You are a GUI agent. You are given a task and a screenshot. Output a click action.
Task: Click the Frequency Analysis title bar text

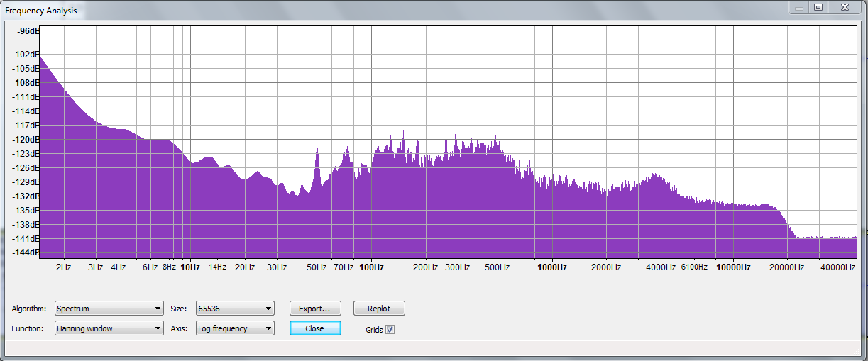pyautogui.click(x=41, y=11)
